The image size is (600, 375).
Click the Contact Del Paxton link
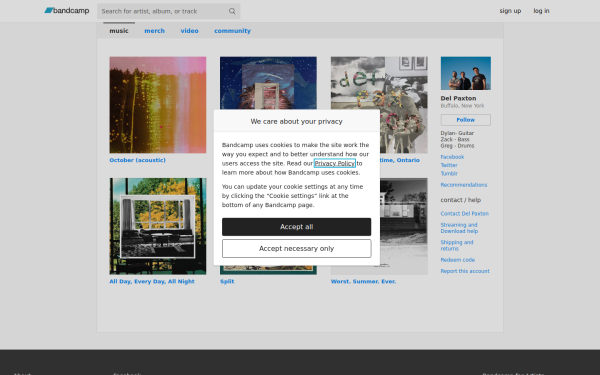465,214
